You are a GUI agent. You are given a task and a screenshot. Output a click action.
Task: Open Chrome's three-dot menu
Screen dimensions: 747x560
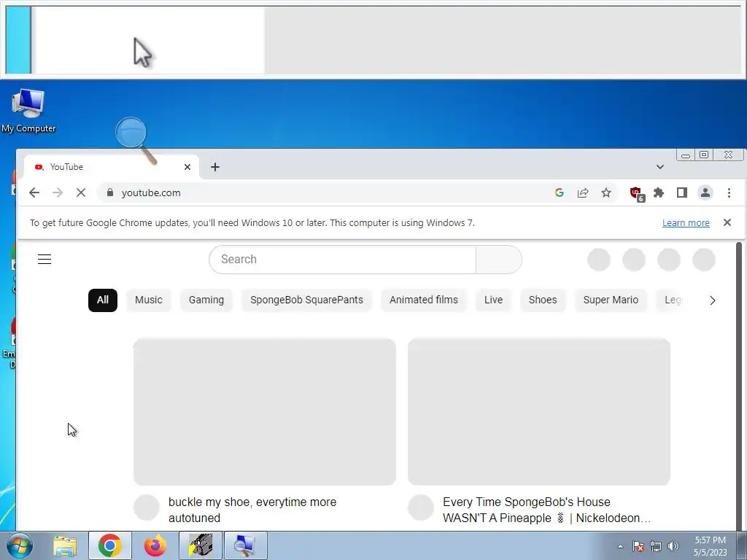(729, 192)
